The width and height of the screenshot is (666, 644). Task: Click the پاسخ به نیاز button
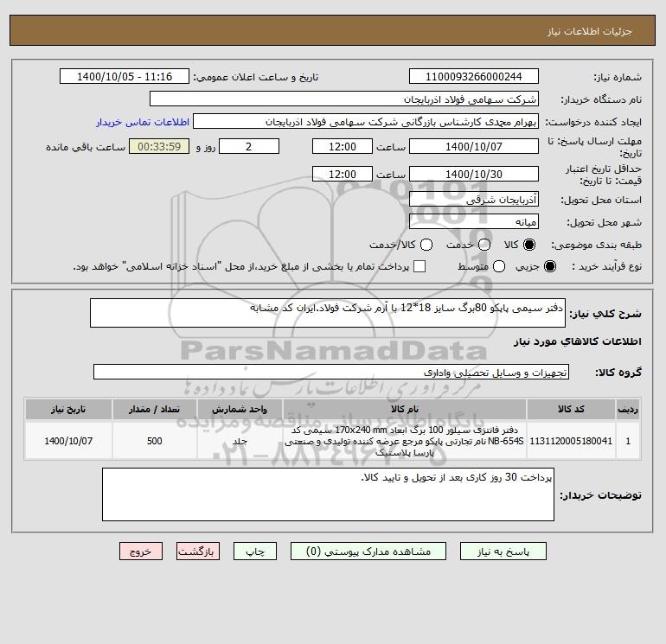503,552
